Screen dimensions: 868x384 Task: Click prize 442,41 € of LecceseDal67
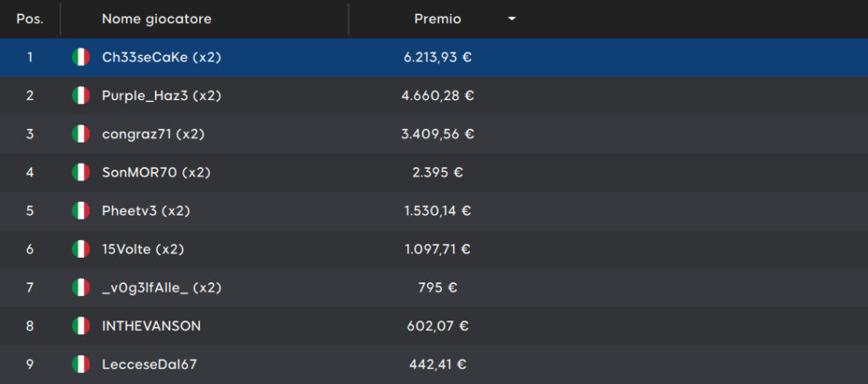(x=437, y=365)
